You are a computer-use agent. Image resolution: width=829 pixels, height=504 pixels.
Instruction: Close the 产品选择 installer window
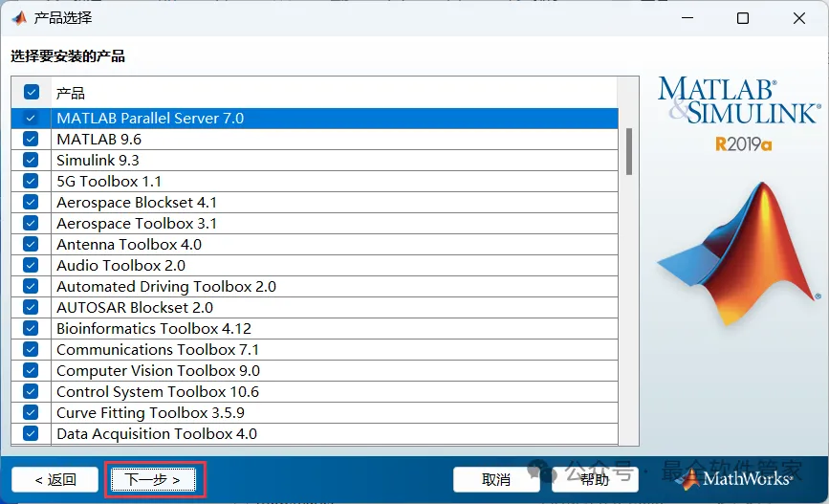(799, 18)
